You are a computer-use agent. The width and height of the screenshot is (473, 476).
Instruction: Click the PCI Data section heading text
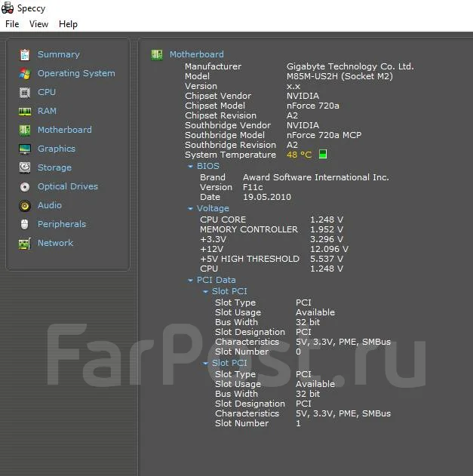click(217, 280)
